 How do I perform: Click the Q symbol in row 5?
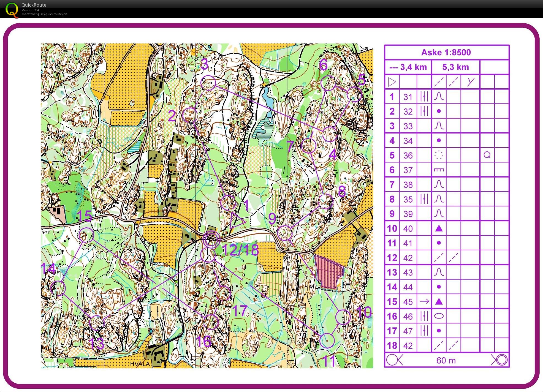click(x=487, y=155)
